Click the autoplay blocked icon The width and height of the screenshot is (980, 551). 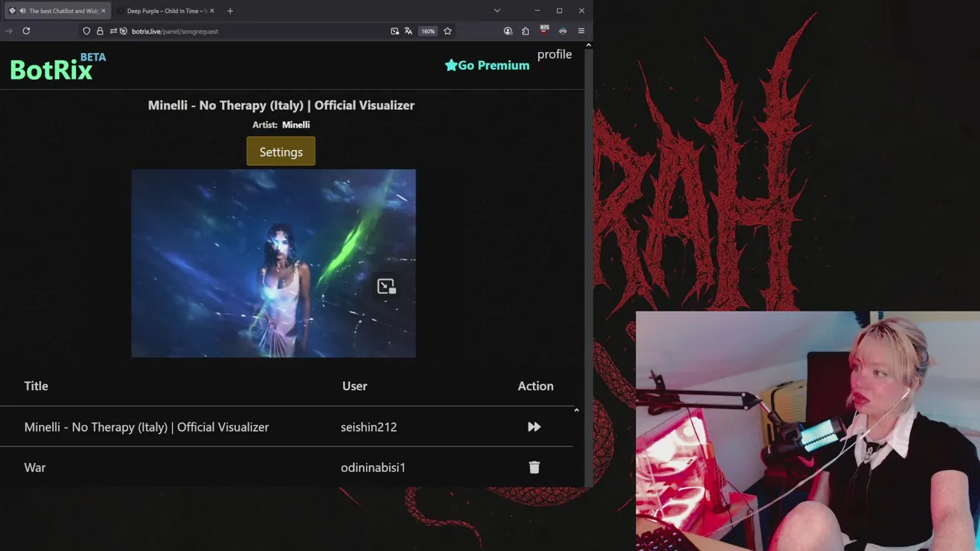coord(123,31)
